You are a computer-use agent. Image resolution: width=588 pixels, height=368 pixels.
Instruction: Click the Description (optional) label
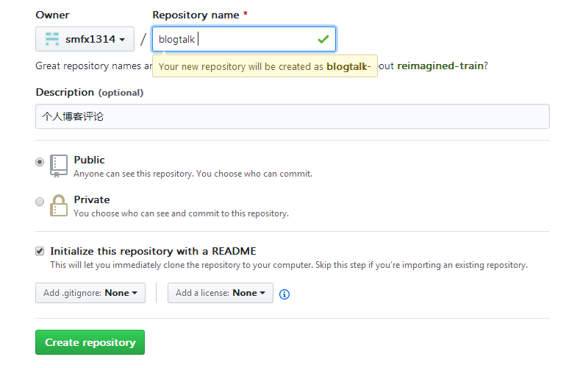pyautogui.click(x=89, y=92)
